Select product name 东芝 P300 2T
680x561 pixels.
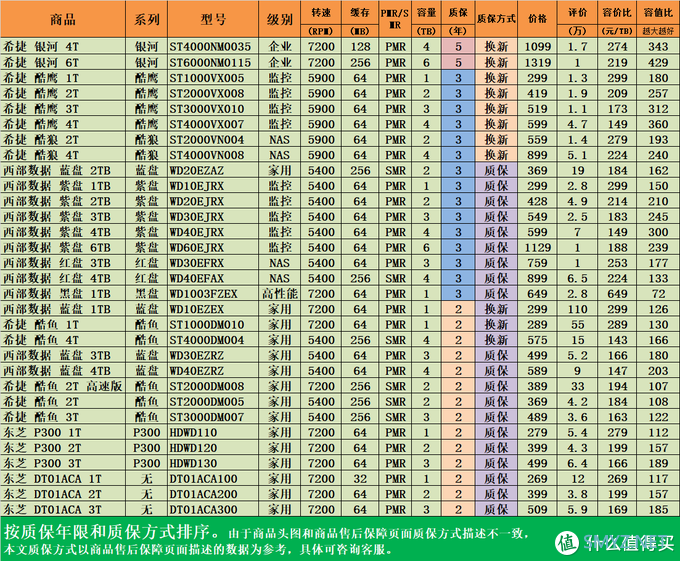[42, 447]
